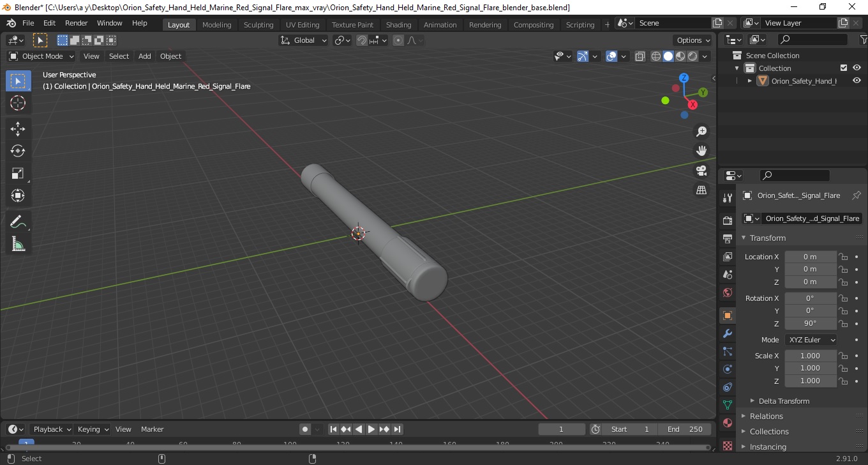Enable solid viewport shading
The image size is (868, 465).
tap(668, 56)
